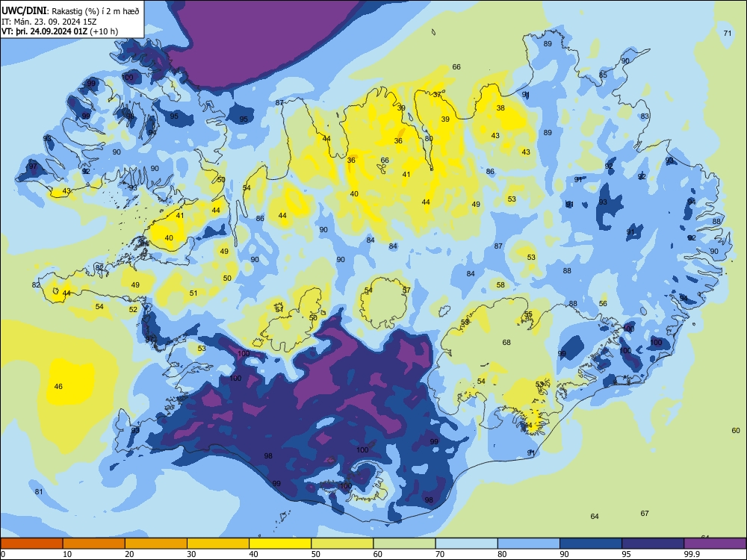Click the bright yellow 40–50 legend swatch
This screenshot has width=747, height=560.
[x=280, y=544]
